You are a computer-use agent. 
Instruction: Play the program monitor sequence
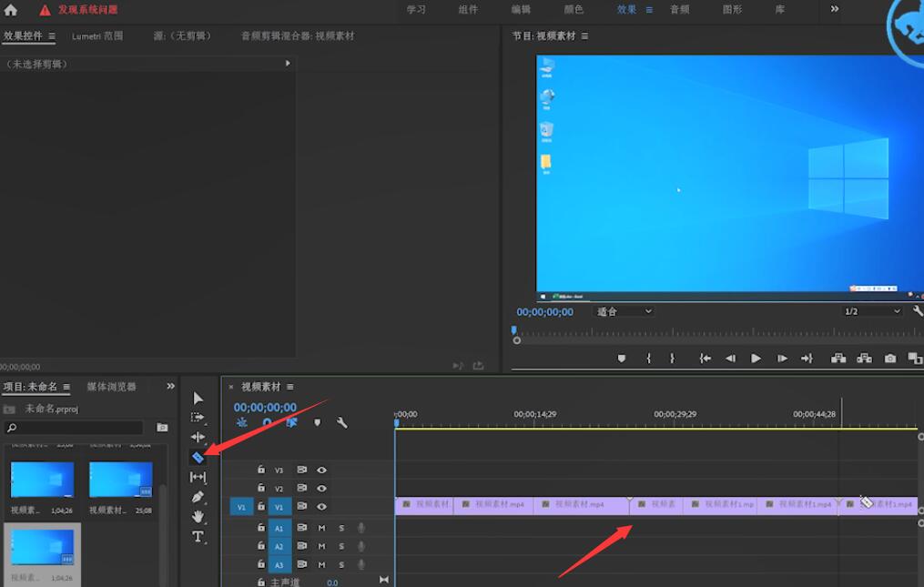756,359
